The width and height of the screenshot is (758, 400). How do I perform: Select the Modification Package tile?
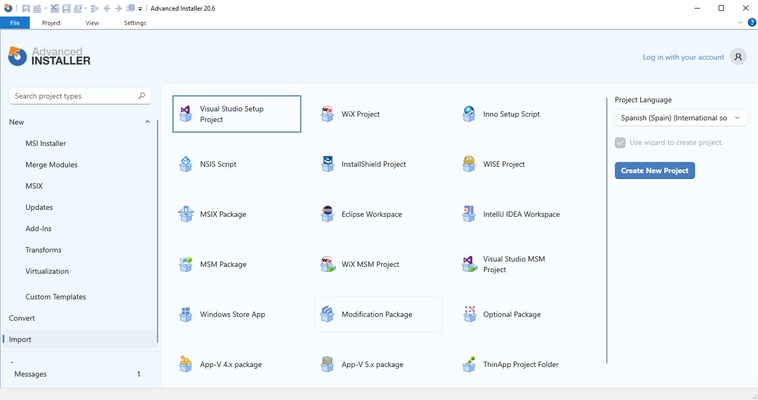pyautogui.click(x=378, y=314)
